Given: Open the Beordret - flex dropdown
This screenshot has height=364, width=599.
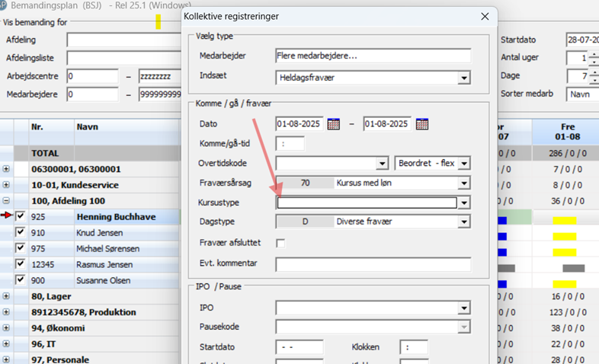Looking at the screenshot, I should point(463,163).
